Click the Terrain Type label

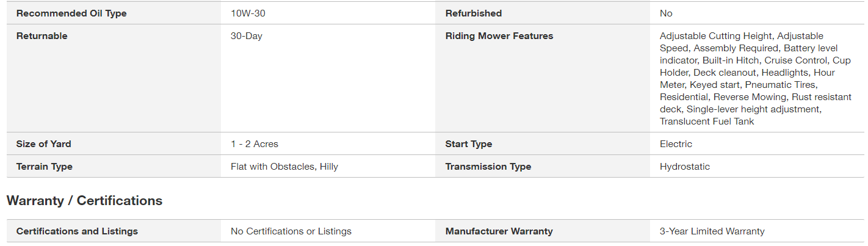(45, 167)
